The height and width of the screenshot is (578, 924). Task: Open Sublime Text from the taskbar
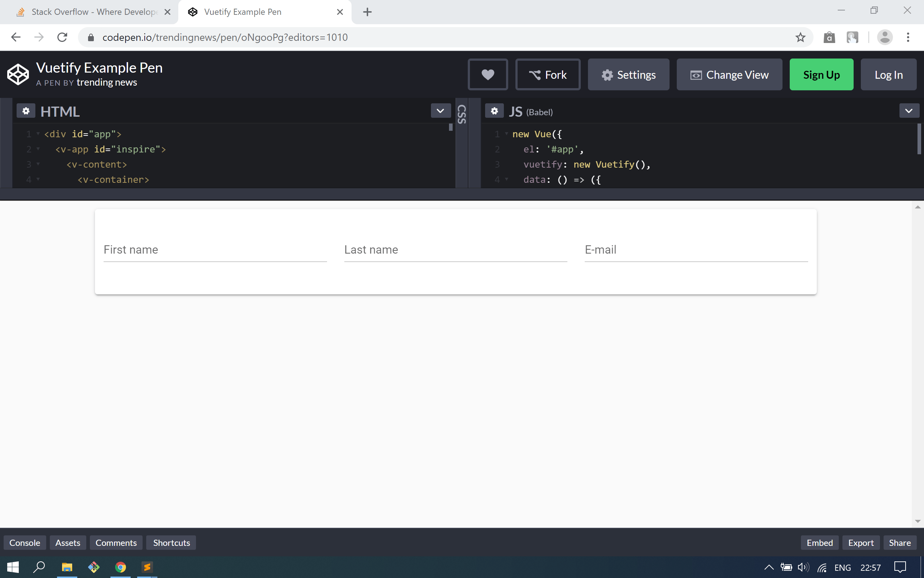click(x=147, y=567)
